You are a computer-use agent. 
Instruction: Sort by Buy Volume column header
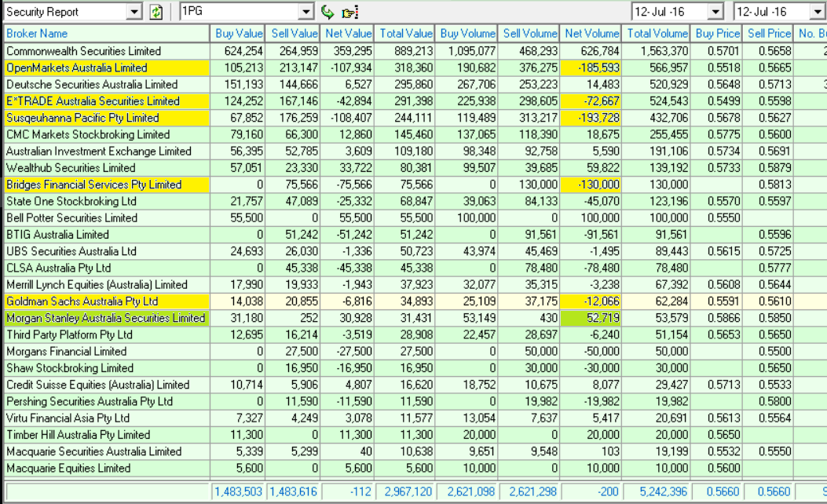click(467, 34)
